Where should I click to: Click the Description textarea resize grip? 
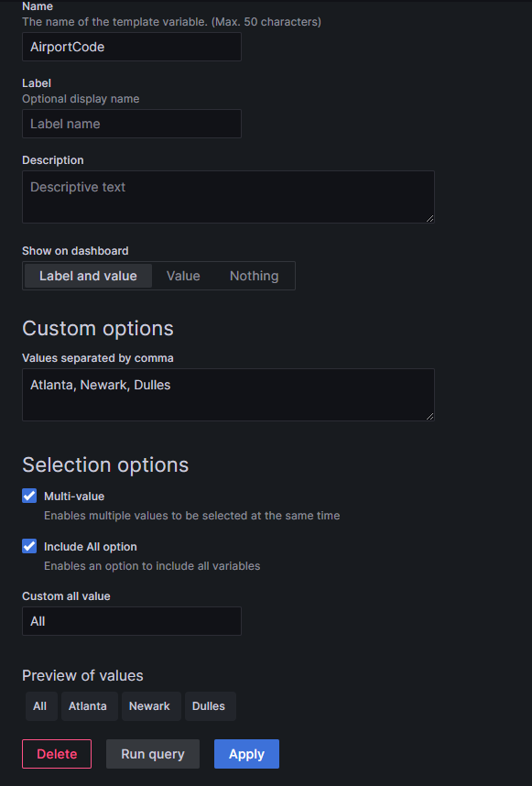coord(429,217)
